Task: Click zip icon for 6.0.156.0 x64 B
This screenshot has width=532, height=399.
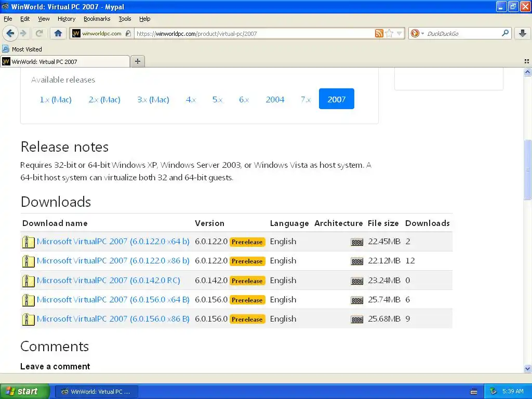Action: (x=28, y=300)
